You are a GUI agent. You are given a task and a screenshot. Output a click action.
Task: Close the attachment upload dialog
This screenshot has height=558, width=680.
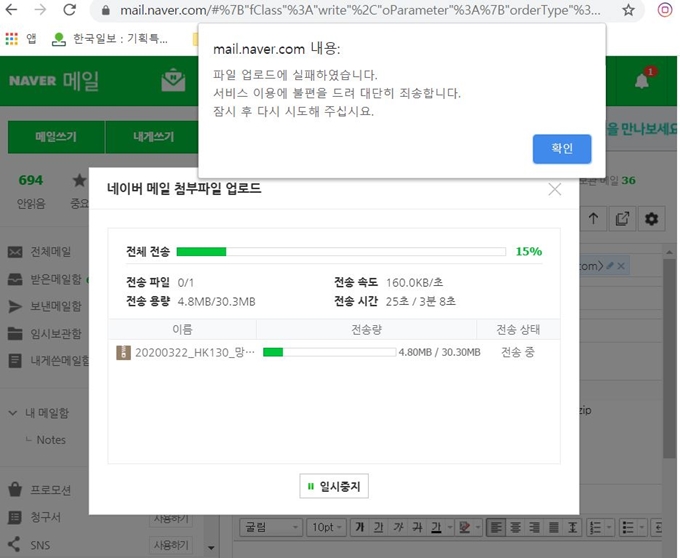coord(555,189)
